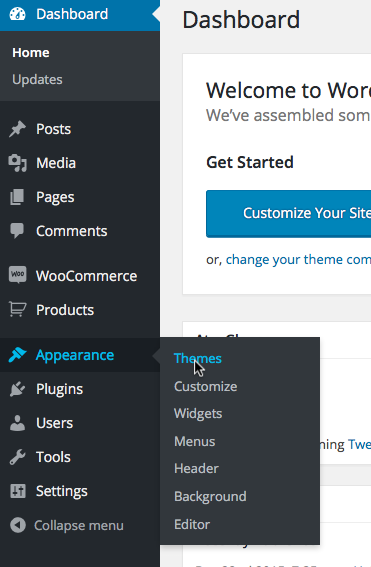Open Themes in the Appearance submenu
This screenshot has width=371, height=567.
tap(198, 359)
